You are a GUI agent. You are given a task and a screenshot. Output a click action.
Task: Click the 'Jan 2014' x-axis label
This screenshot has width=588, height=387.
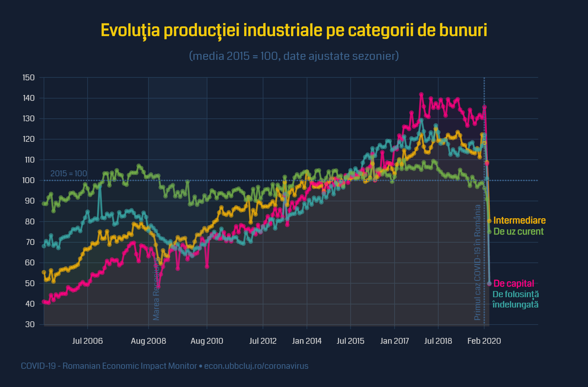point(307,341)
